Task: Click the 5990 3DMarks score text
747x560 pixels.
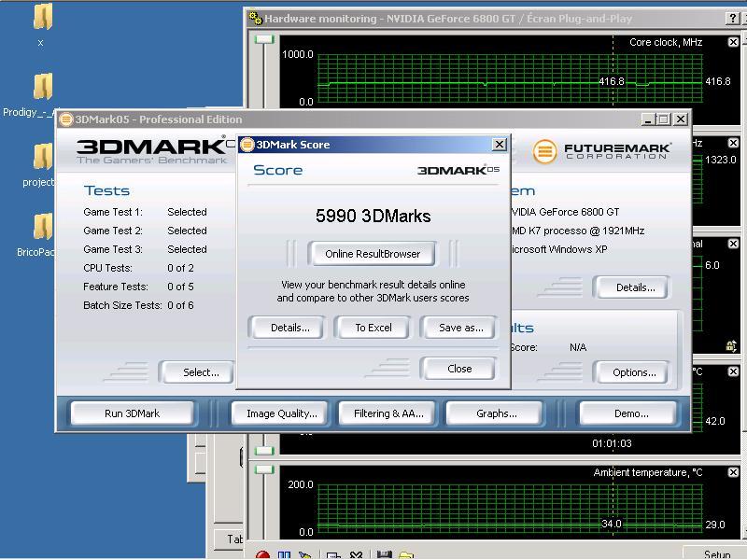Action: tap(373, 216)
